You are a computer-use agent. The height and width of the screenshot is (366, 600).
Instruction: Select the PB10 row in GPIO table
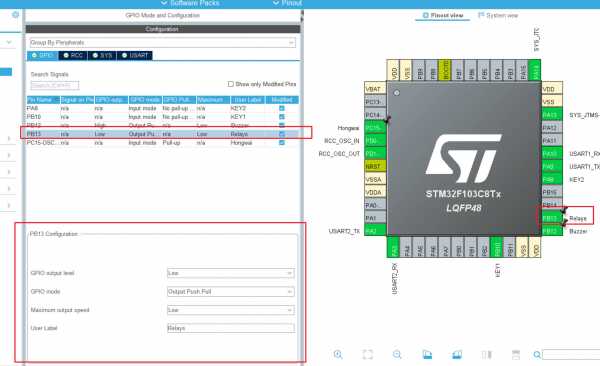(163, 116)
